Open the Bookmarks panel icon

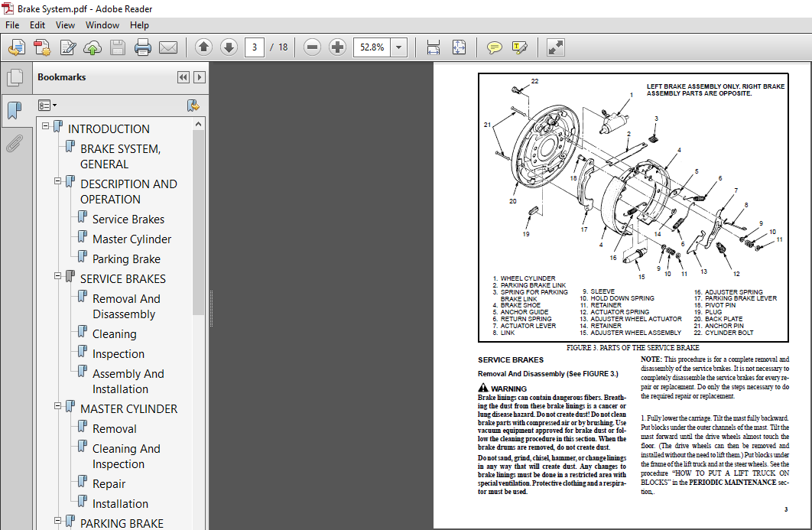point(15,110)
